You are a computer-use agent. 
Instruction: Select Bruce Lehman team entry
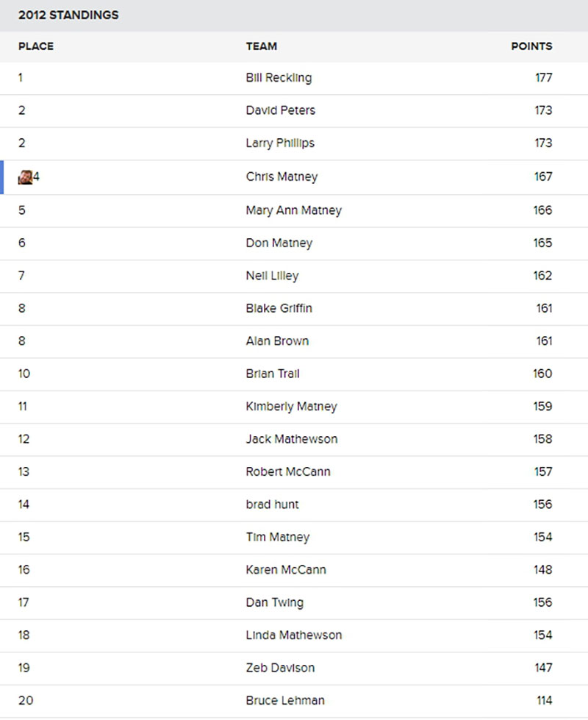point(285,700)
